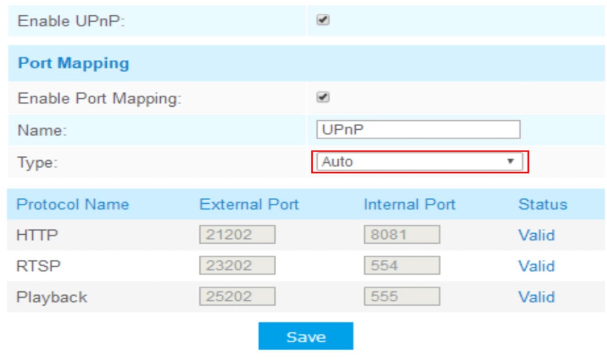Toggle the Enable Port Mapping checkbox
607x364 pixels.
click(323, 97)
